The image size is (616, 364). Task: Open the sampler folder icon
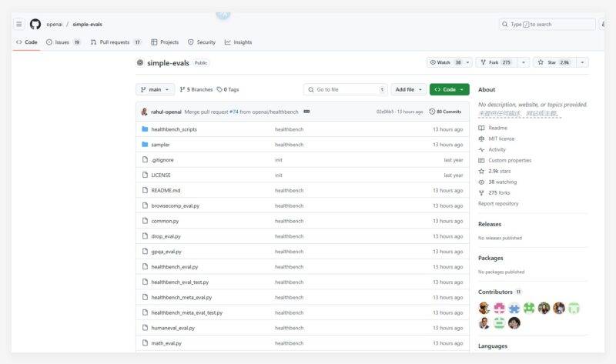[145, 145]
